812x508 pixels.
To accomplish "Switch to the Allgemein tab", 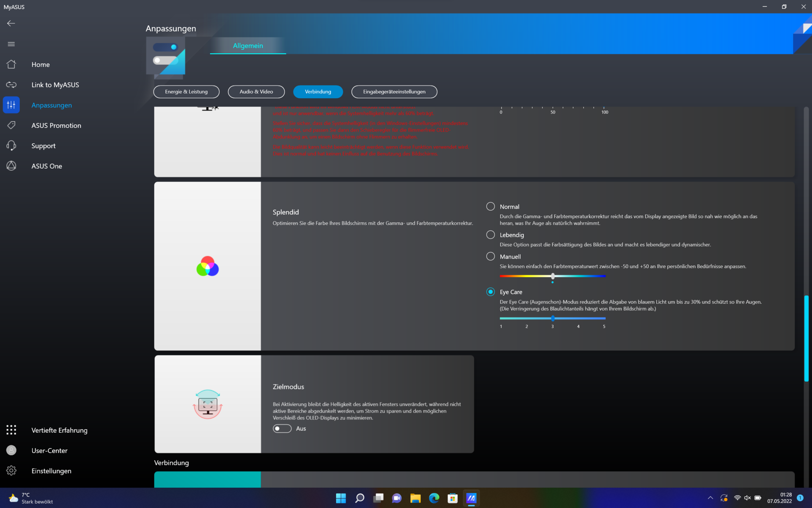I will click(x=248, y=46).
